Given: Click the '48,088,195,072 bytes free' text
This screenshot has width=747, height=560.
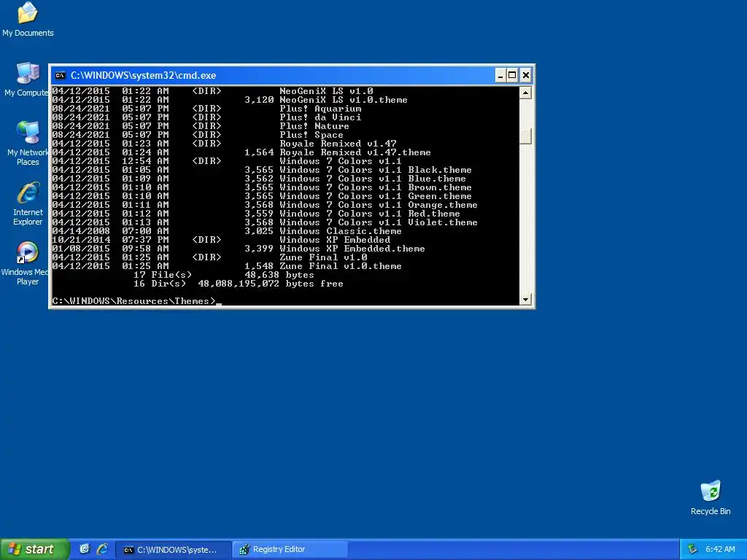Looking at the screenshot, I should pyautogui.click(x=271, y=284).
